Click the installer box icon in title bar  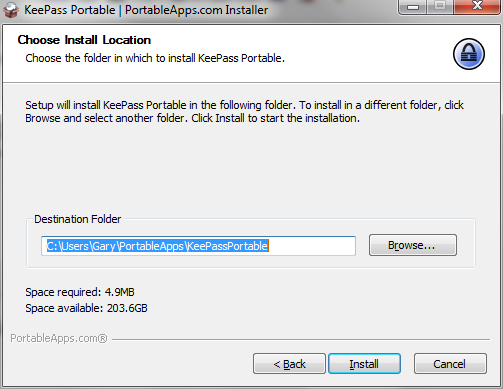tap(11, 10)
